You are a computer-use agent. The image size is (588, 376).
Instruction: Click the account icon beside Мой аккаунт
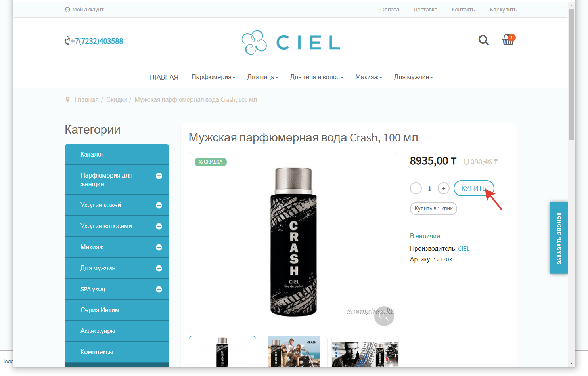[x=67, y=10]
